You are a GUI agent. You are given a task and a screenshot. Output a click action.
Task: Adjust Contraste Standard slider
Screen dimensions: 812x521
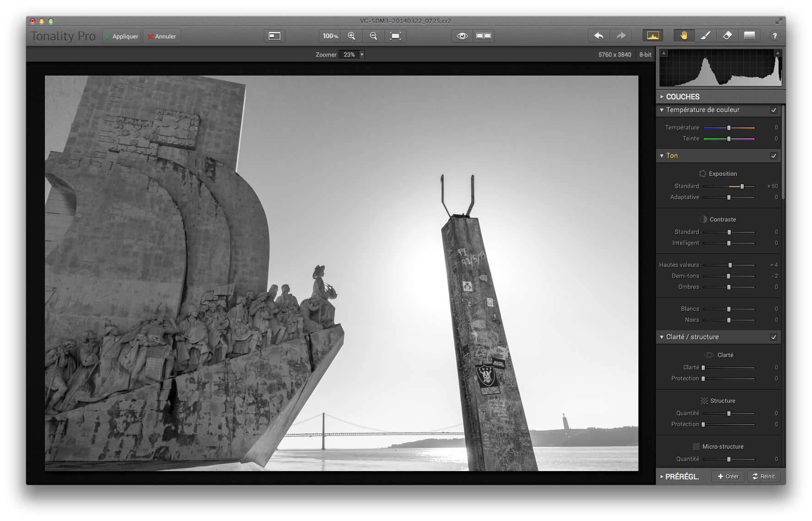(x=729, y=232)
